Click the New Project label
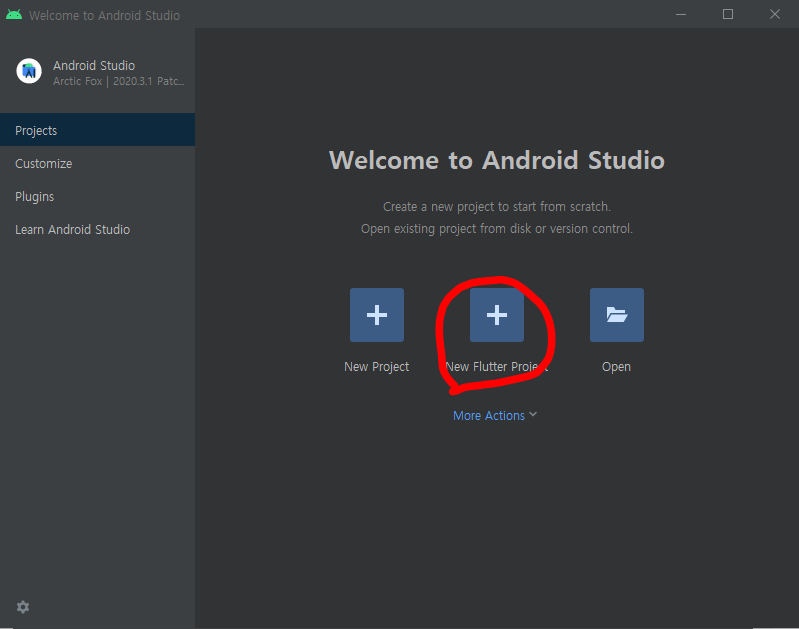799x629 pixels. pyautogui.click(x=377, y=367)
